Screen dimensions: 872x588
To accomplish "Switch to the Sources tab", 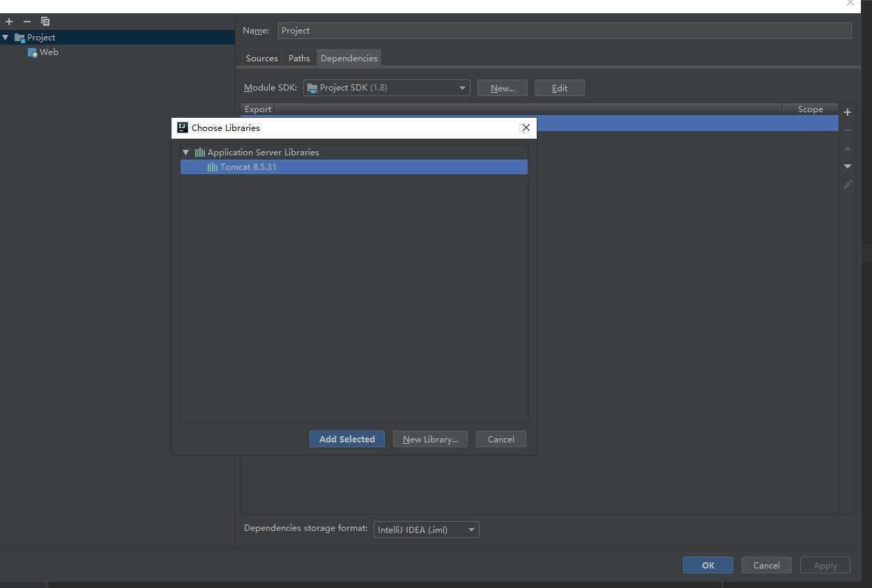I will coord(262,59).
